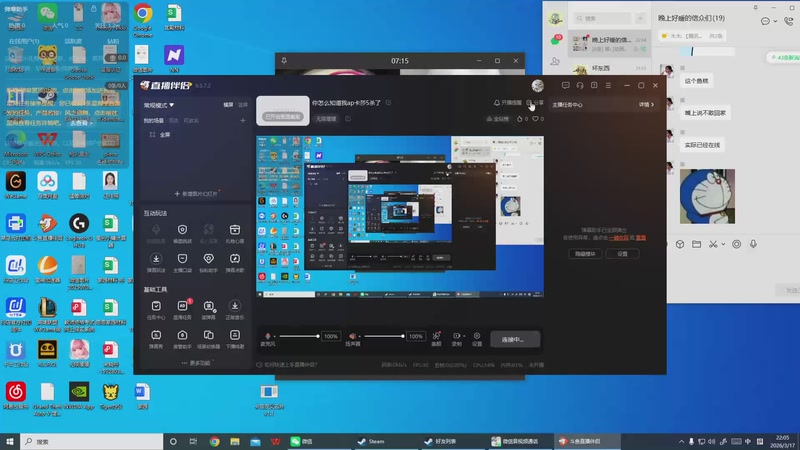Open the 直播伴侣 hamburger menu

click(x=608, y=85)
